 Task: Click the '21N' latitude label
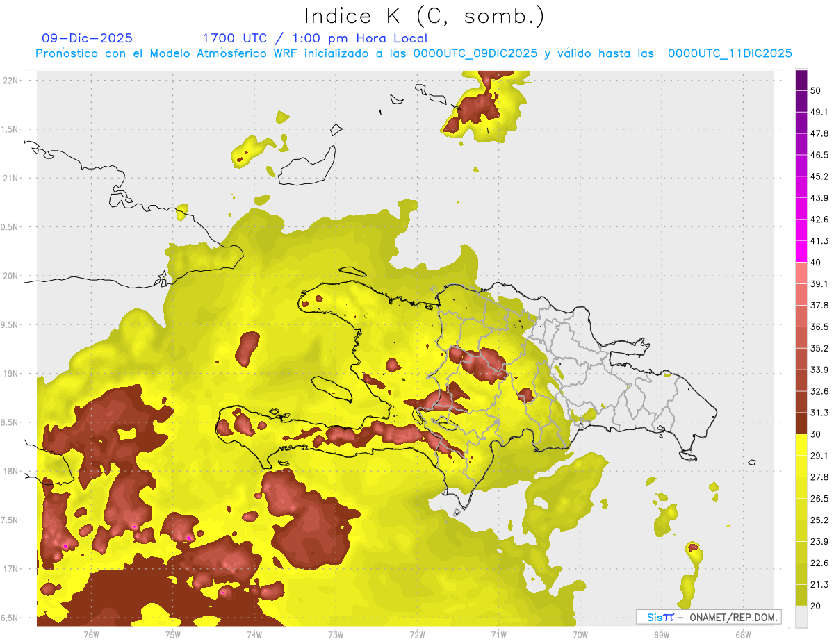click(x=11, y=178)
